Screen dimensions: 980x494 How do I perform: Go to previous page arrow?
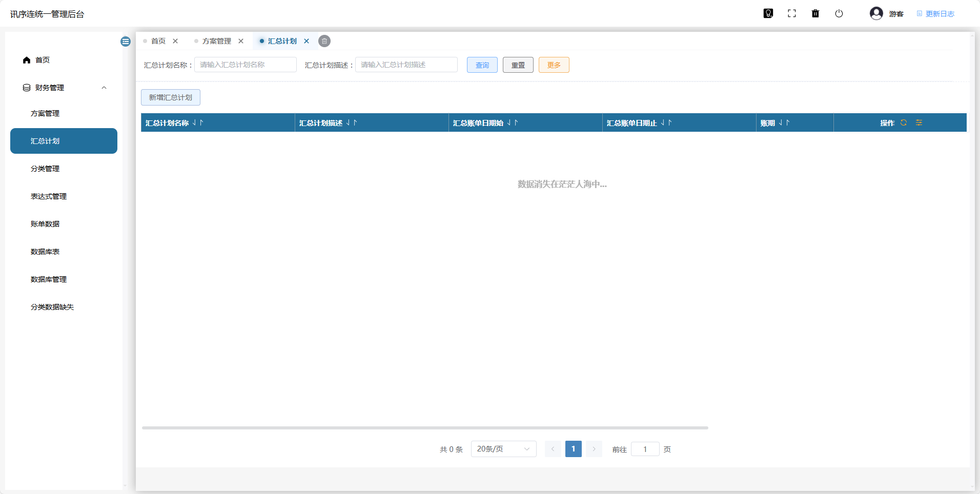(553, 449)
